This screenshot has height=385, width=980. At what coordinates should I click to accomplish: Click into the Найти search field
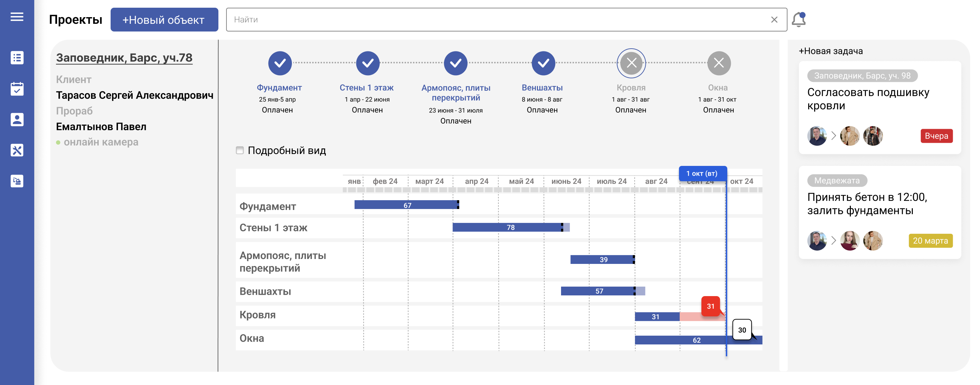[495, 20]
